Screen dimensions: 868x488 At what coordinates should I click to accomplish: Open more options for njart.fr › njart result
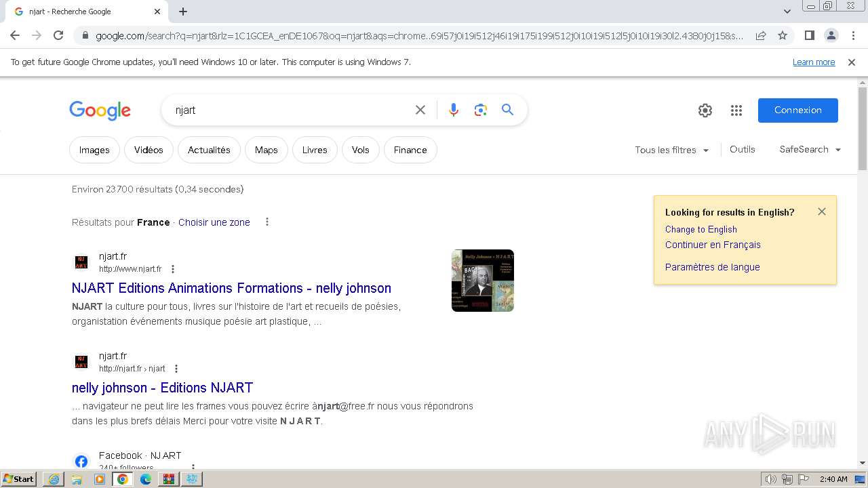176,369
